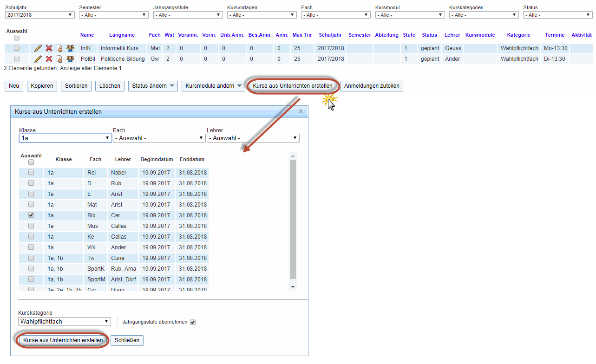Sort by the Lehrer column header in the main table
This screenshot has height=364, width=596.
(452, 35)
